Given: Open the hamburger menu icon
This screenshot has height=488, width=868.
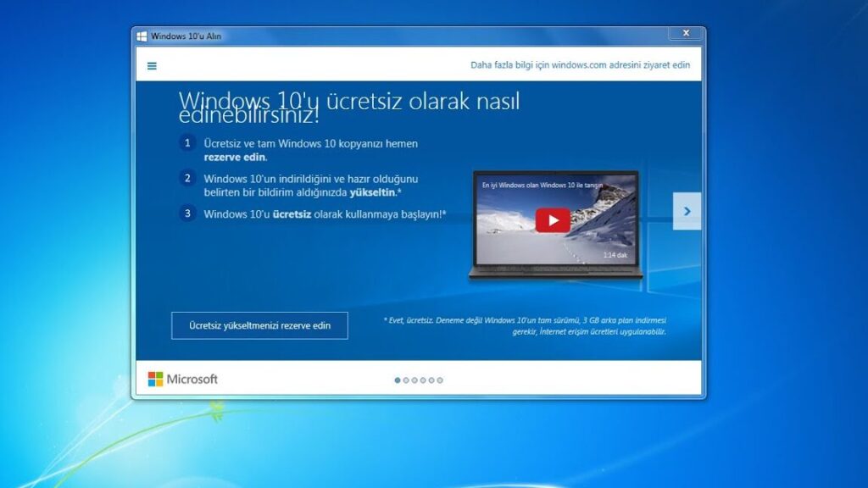Looking at the screenshot, I should click(x=152, y=65).
